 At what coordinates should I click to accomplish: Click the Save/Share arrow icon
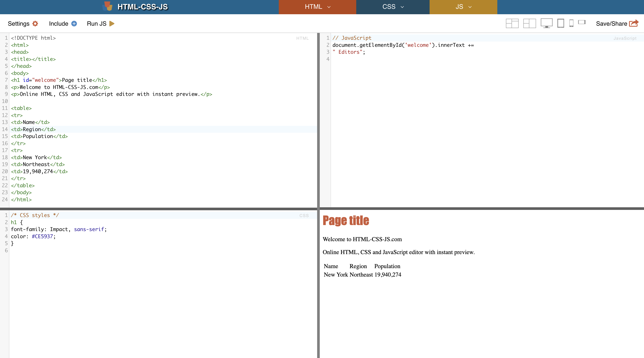634,23
